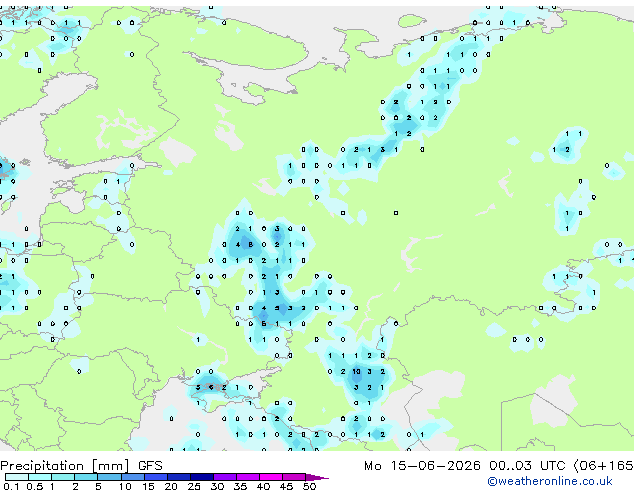Pick the 10–15 mm legend swatch
Image resolution: width=634 pixels, height=490 pixels.
pos(133,477)
